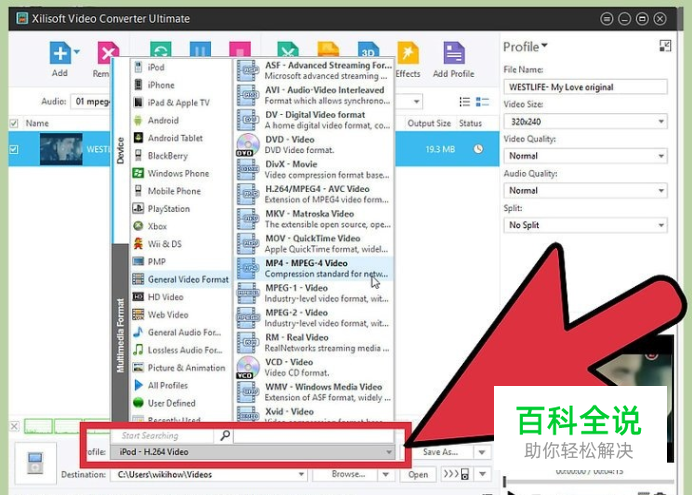This screenshot has width=692, height=495.
Task: Open BlackBerry device category
Action: (x=181, y=155)
